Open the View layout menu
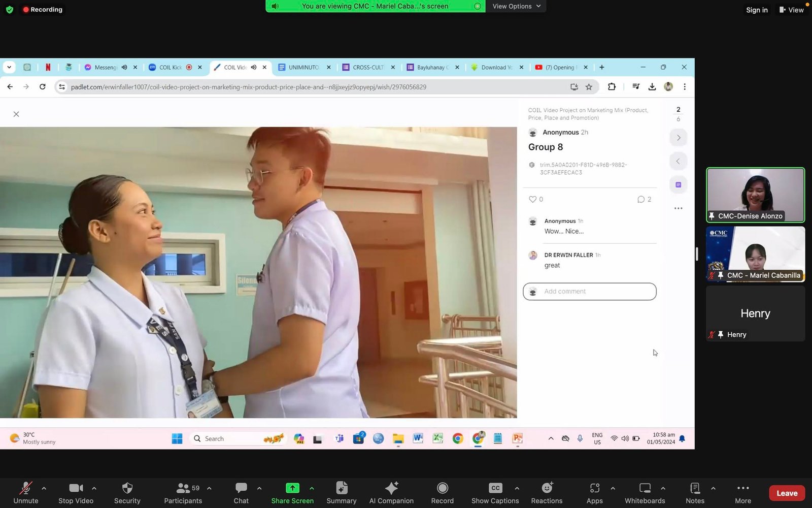 pos(792,10)
